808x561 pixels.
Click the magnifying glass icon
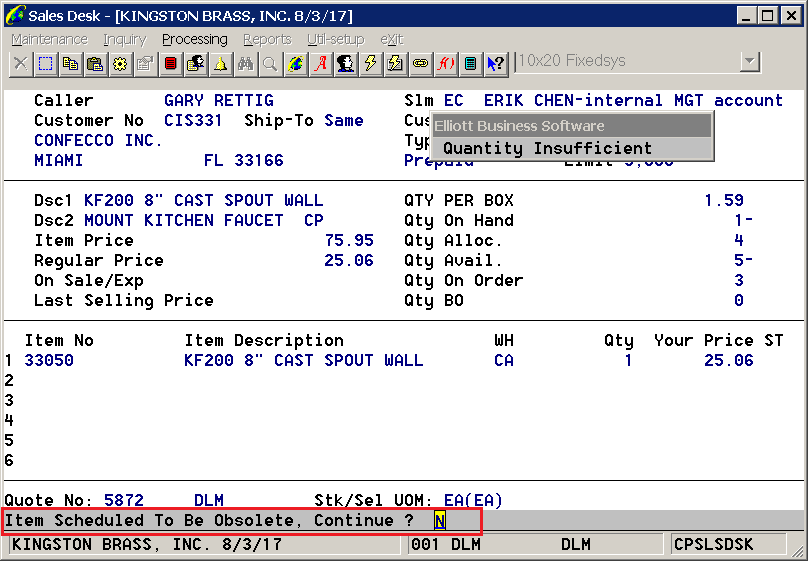[x=271, y=64]
